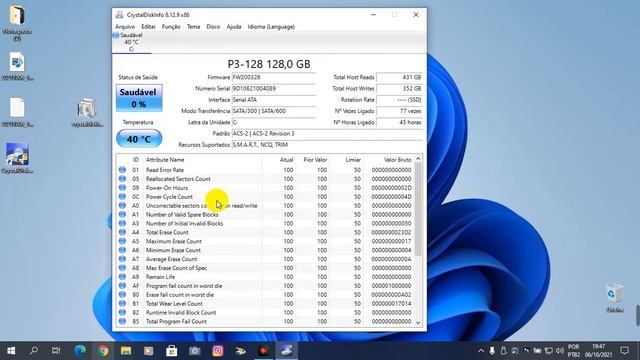The height and width of the screenshot is (360, 640).
Task: Click the attribute list vertical scrollbar thumb
Action: coord(418,209)
